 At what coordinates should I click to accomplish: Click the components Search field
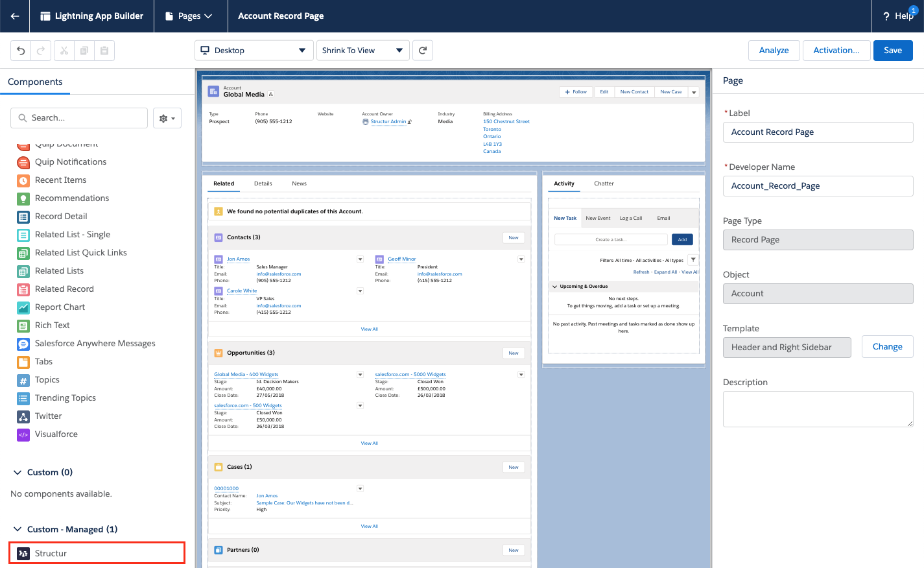point(79,118)
